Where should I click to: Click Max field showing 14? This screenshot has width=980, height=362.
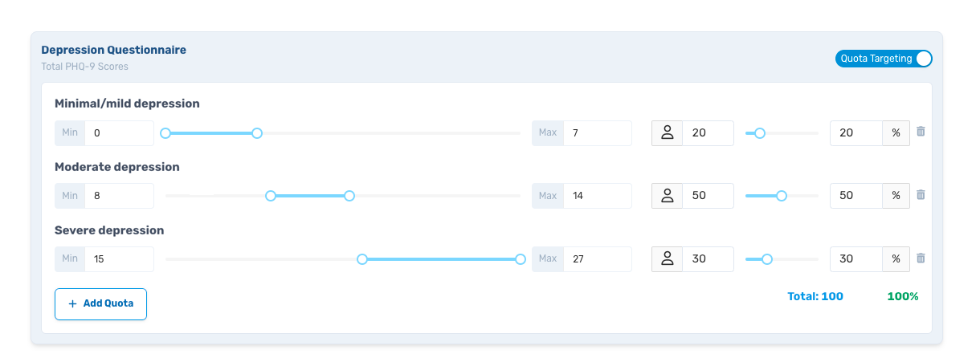click(x=597, y=196)
